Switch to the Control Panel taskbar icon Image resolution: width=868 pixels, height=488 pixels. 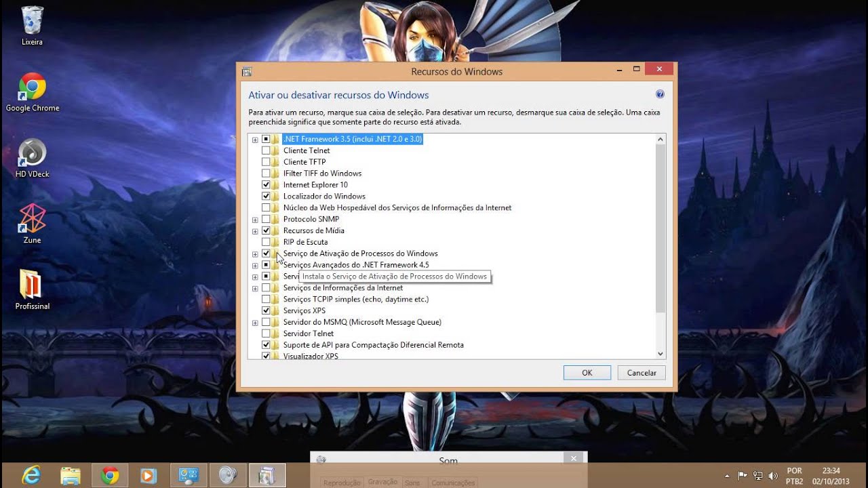(188, 475)
